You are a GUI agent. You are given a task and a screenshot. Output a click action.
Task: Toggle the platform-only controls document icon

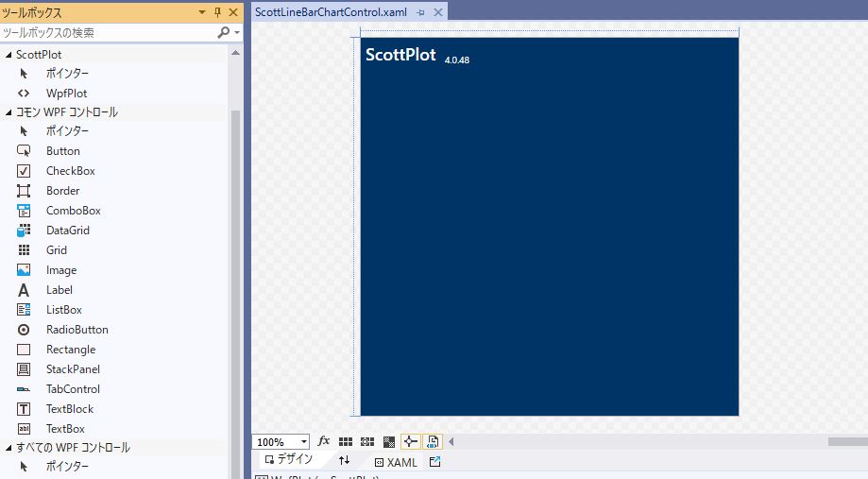coord(433,441)
